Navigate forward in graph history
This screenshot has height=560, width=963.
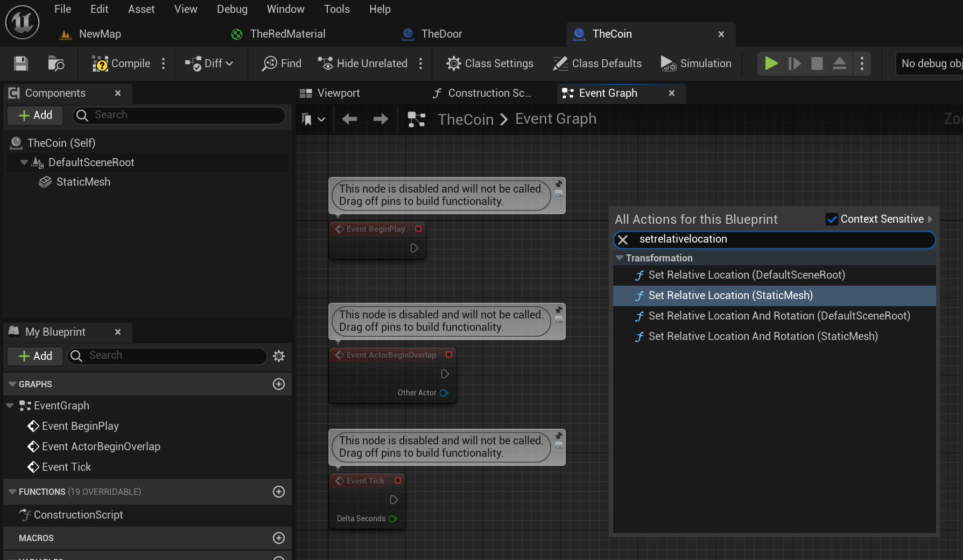click(381, 119)
